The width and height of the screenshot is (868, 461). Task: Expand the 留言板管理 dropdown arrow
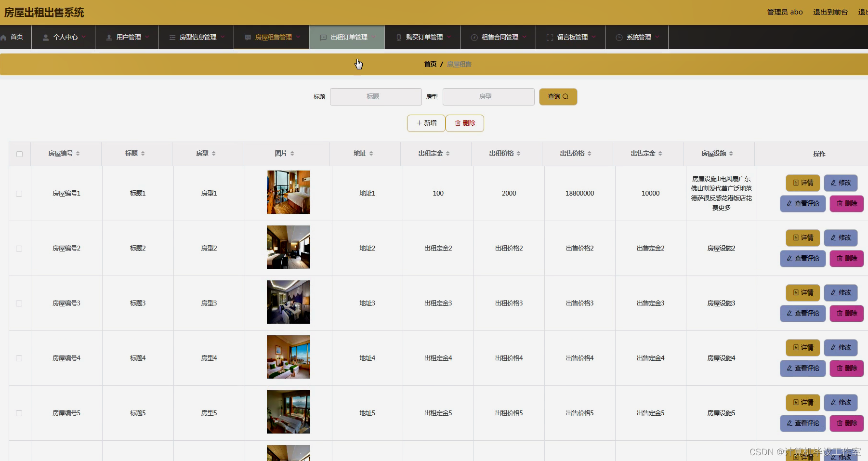(594, 37)
